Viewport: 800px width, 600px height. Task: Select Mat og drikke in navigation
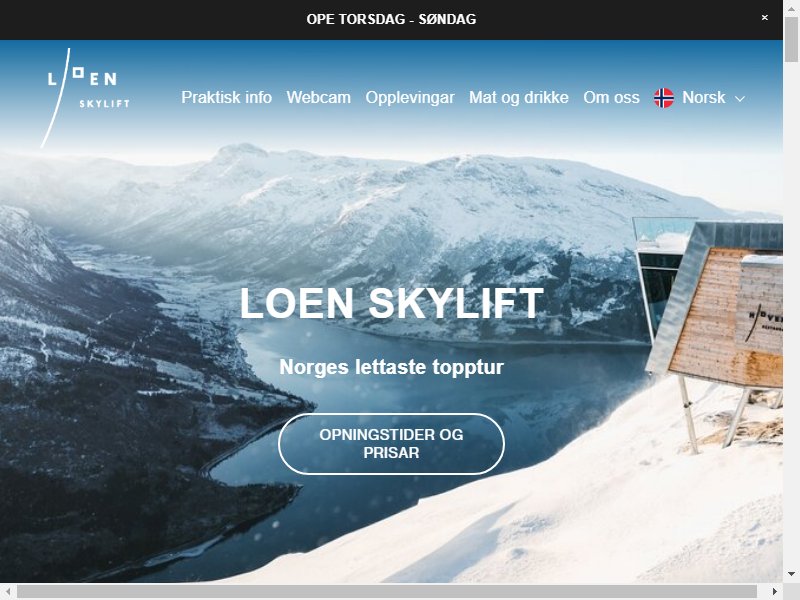tap(518, 97)
